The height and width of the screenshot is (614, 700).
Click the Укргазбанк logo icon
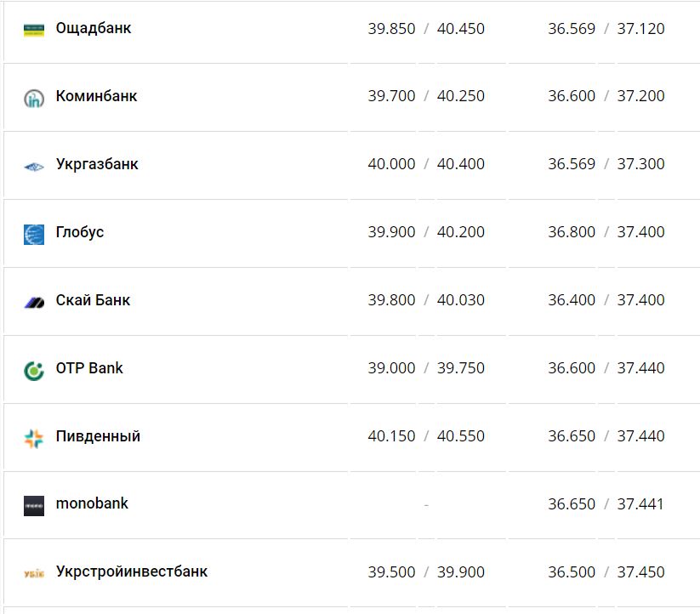pyautogui.click(x=34, y=167)
